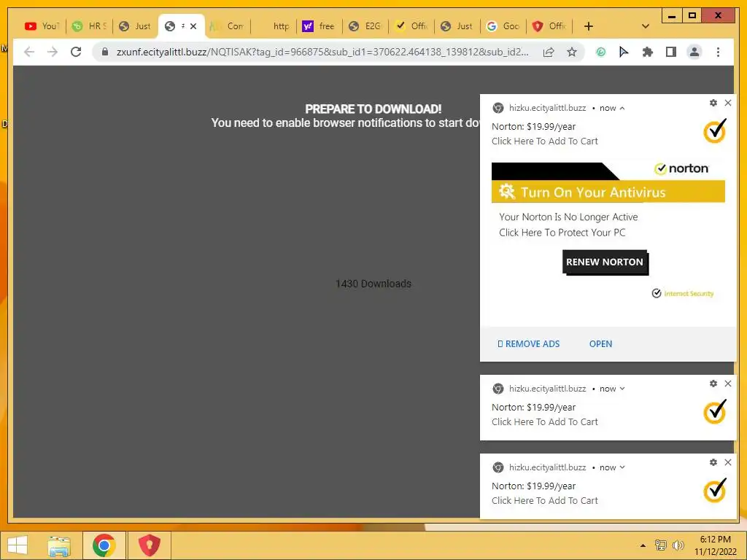Open the Extensions puzzle menu
This screenshot has width=747, height=560.
(x=648, y=52)
